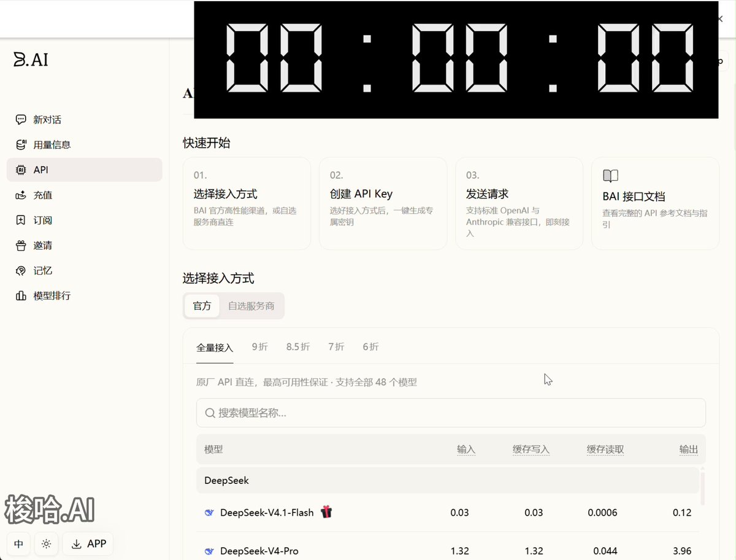Open the 创建 API Key step card
Viewport: 736px width, 560px height.
383,203
